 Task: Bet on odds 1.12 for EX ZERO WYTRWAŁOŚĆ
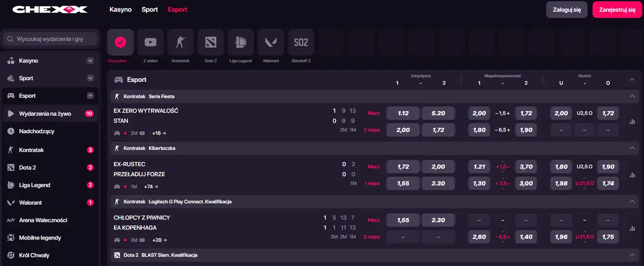[403, 113]
